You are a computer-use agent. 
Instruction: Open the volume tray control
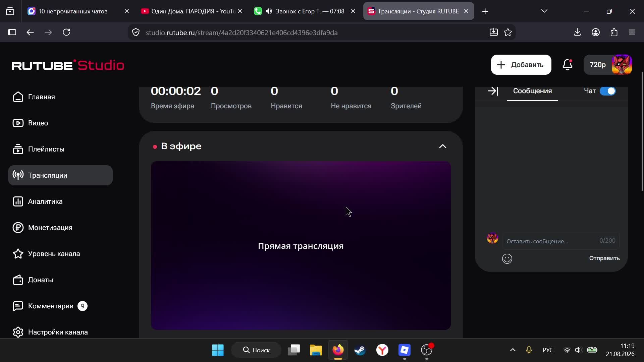578,350
